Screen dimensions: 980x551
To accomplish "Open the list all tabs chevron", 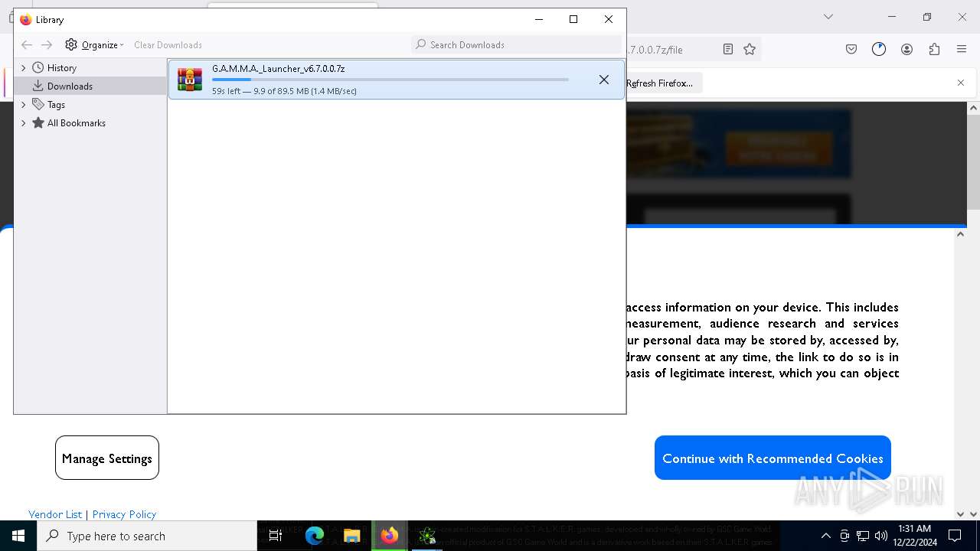I will 828,17.
